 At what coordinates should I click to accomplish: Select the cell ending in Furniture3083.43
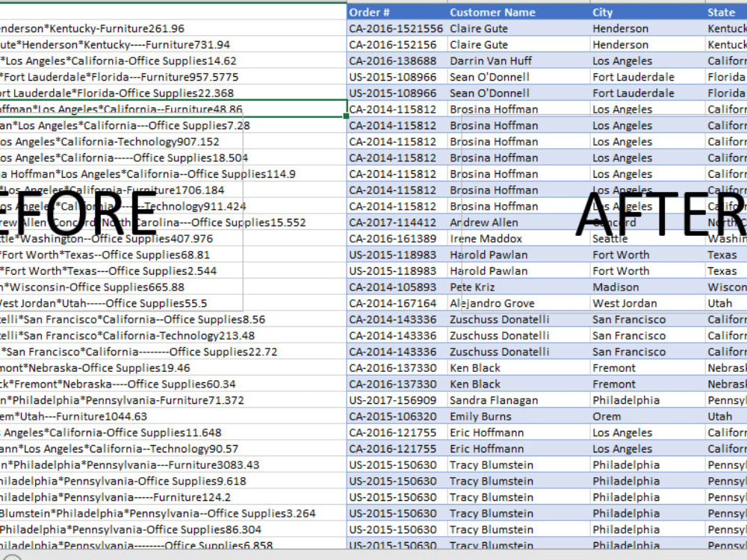pyautogui.click(x=173, y=464)
